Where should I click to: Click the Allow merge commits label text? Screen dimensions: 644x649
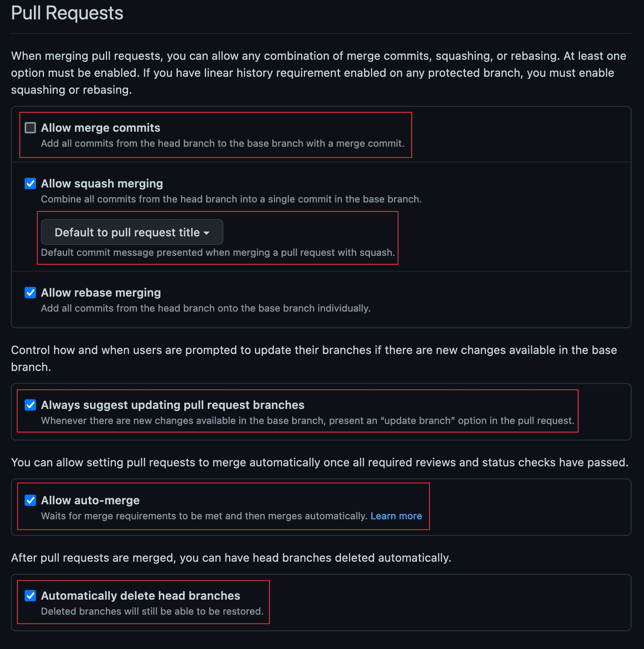pyautogui.click(x=101, y=128)
